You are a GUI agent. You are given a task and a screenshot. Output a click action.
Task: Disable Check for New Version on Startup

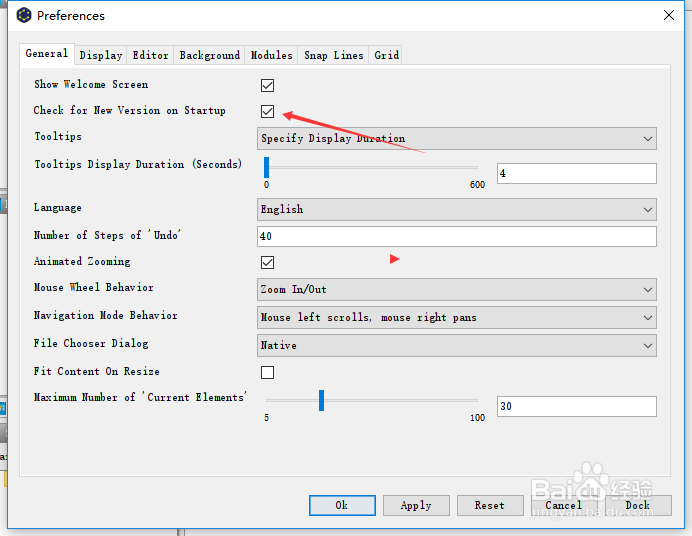267,111
